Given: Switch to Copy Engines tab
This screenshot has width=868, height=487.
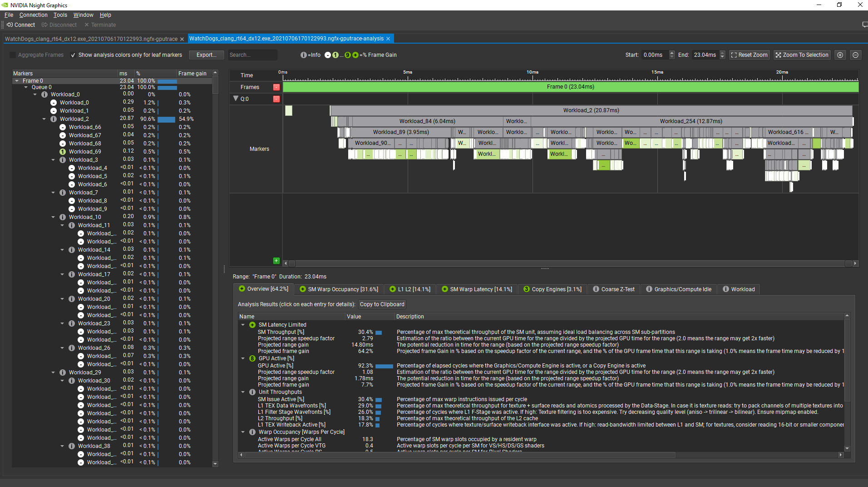Looking at the screenshot, I should pyautogui.click(x=552, y=289).
